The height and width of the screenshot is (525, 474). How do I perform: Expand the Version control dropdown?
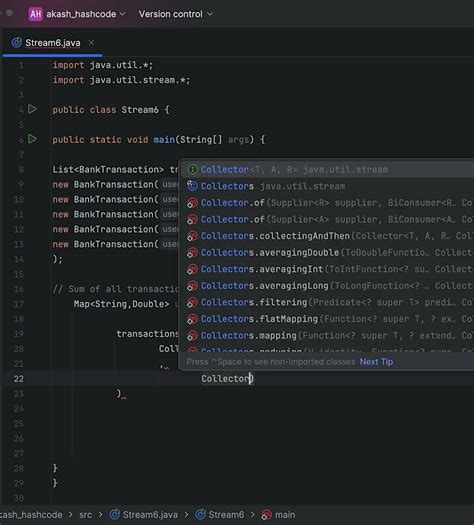[x=176, y=14]
